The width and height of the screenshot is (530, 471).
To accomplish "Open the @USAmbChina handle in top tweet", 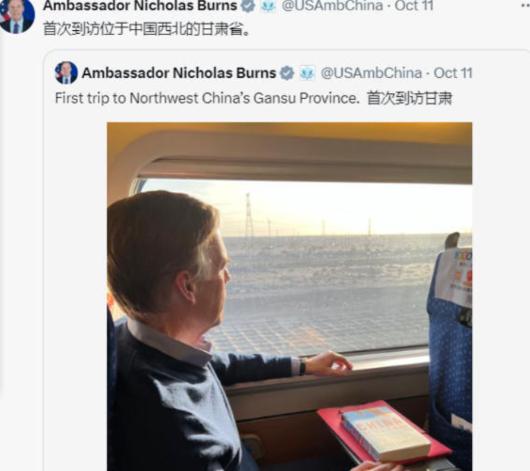I will (332, 6).
